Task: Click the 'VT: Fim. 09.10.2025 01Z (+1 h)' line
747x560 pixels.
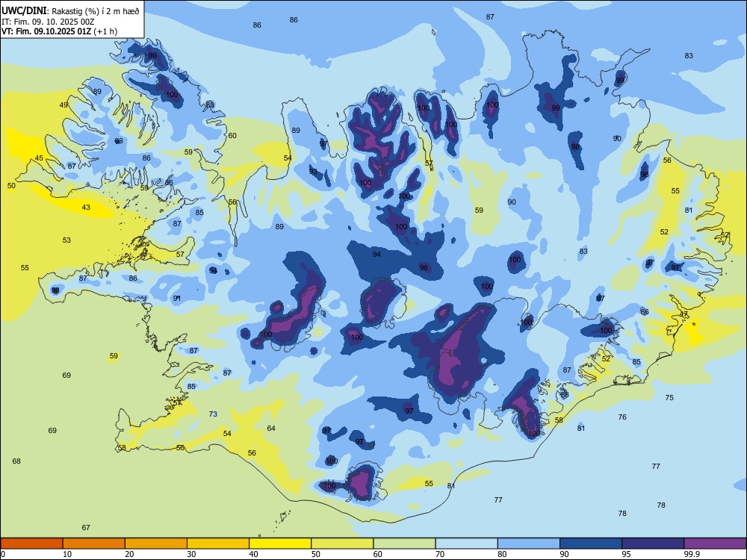Action: coord(59,31)
